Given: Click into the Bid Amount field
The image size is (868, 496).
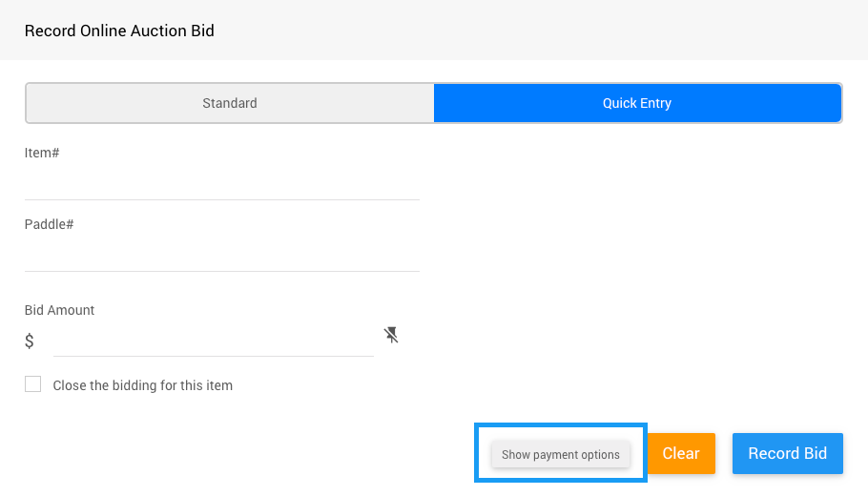Looking at the screenshot, I should coord(213,341).
